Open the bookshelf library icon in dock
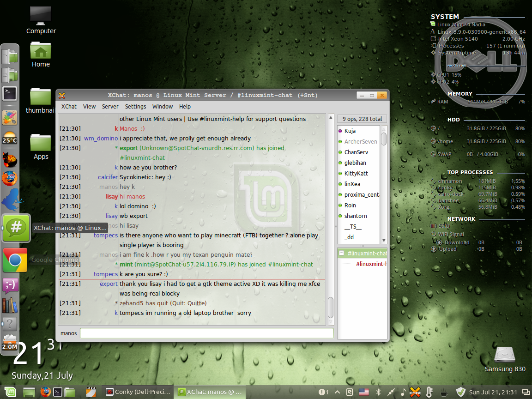The height and width of the screenshot is (399, 532). coord(10,305)
